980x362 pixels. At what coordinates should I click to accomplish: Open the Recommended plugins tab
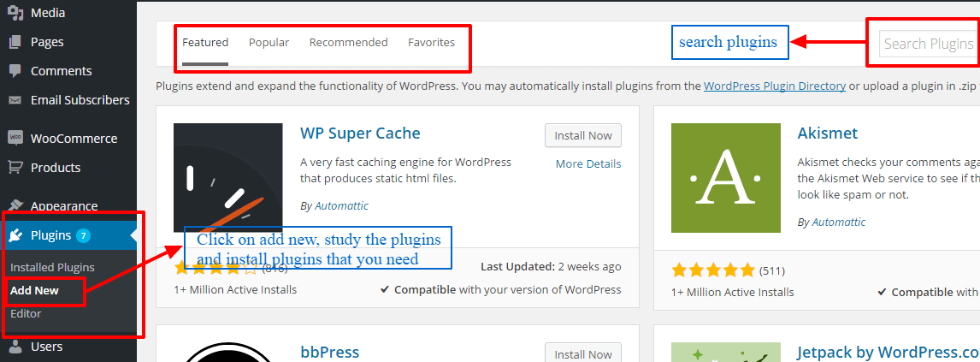[x=348, y=42]
